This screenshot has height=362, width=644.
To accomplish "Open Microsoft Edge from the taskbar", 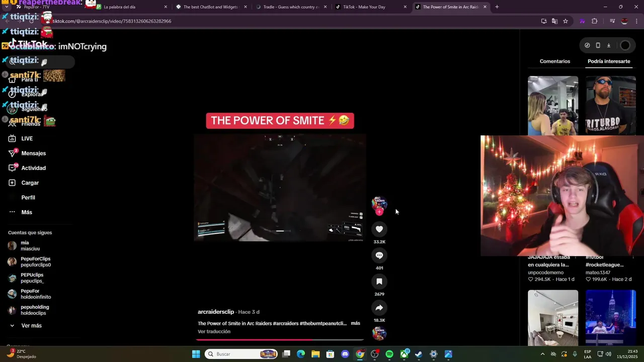I will coord(301,354).
